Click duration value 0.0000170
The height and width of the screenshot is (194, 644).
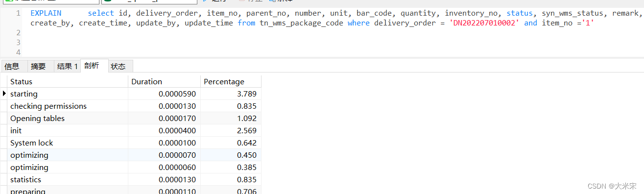pyautogui.click(x=177, y=118)
